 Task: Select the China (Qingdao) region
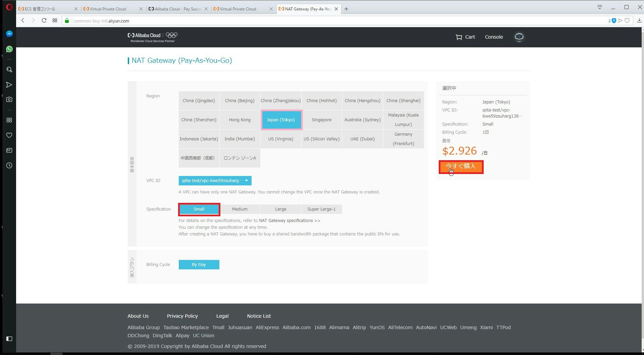coord(199,101)
